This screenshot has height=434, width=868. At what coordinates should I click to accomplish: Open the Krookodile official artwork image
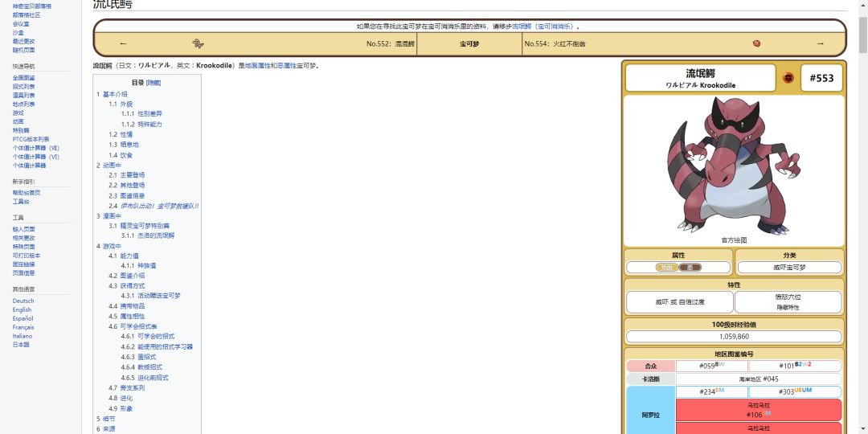click(x=734, y=165)
